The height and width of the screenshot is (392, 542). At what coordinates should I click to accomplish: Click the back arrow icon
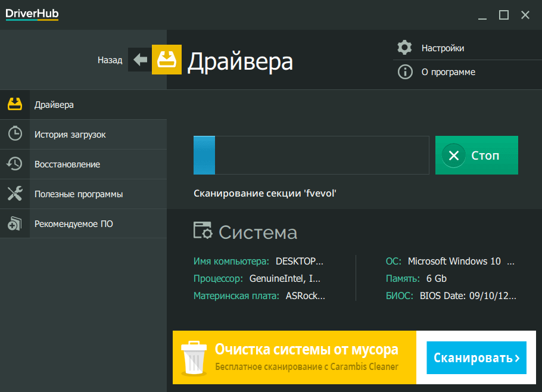[140, 60]
